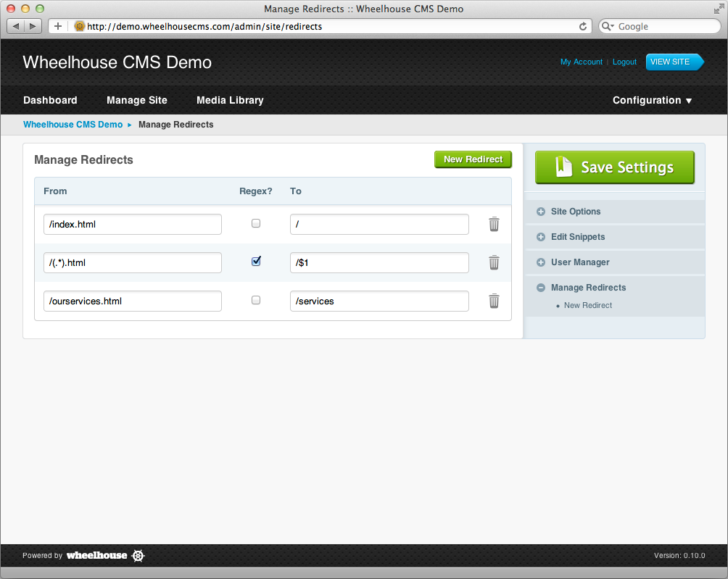Click the Powered by footer text
This screenshot has width=728, height=579.
pos(42,555)
